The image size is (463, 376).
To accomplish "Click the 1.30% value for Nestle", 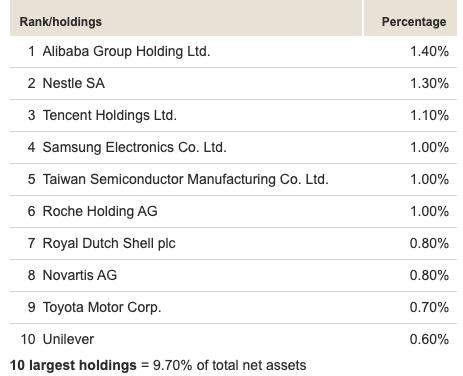I will pyautogui.click(x=429, y=83).
